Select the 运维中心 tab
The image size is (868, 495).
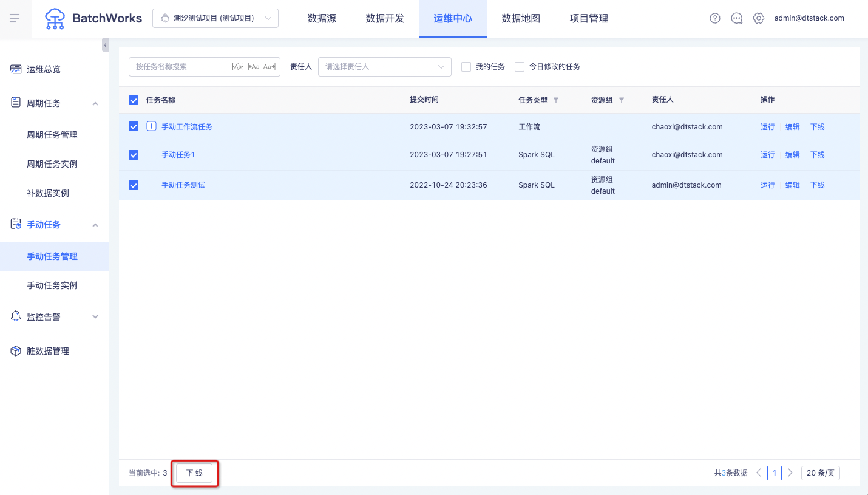453,19
